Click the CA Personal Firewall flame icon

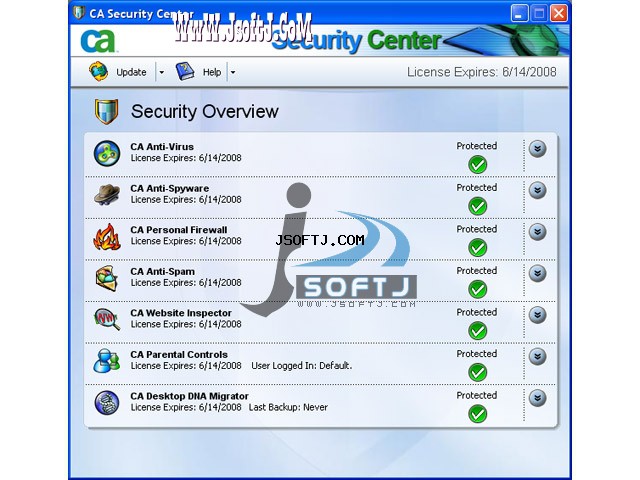pos(107,236)
